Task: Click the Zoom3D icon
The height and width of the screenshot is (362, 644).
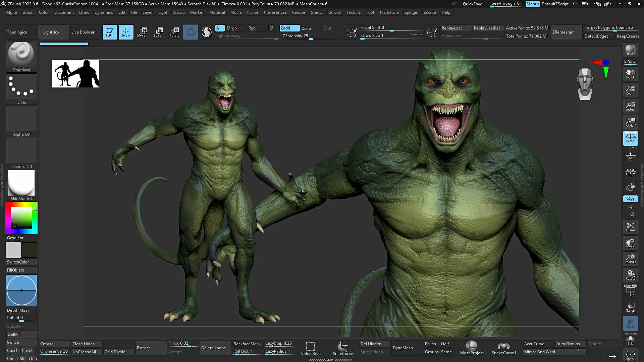Action: click(630, 259)
